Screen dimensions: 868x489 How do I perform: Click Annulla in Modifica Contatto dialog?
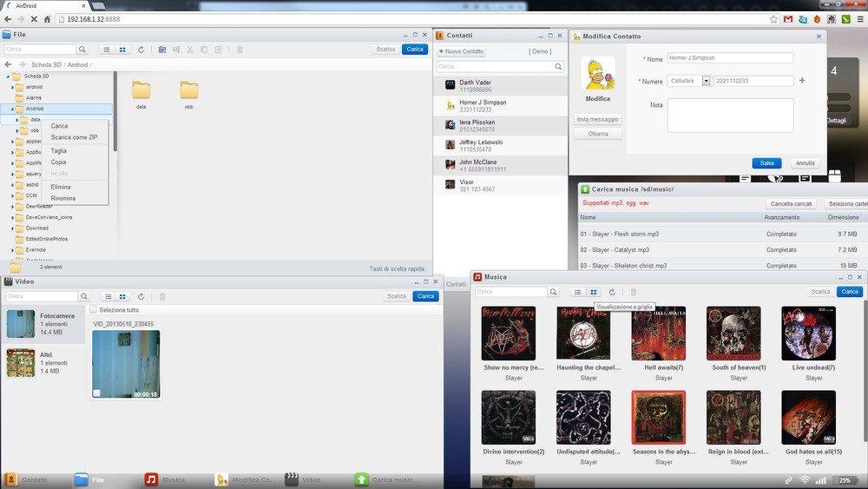point(805,163)
